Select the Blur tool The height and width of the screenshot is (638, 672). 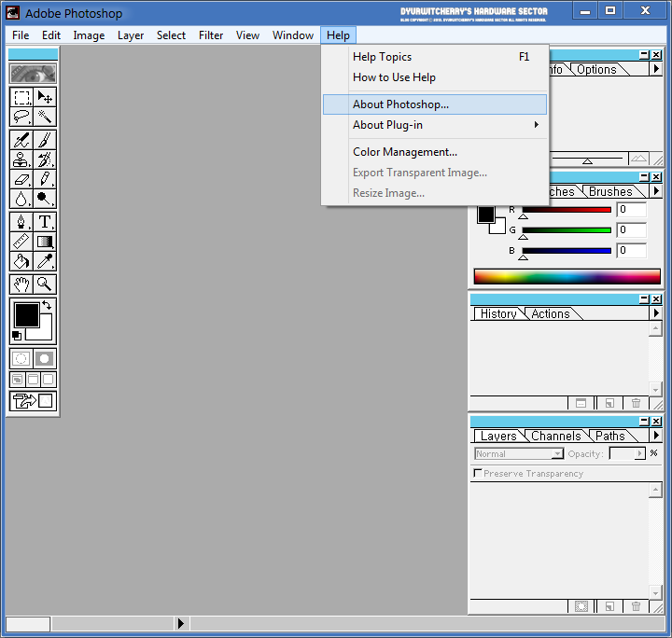[21, 199]
